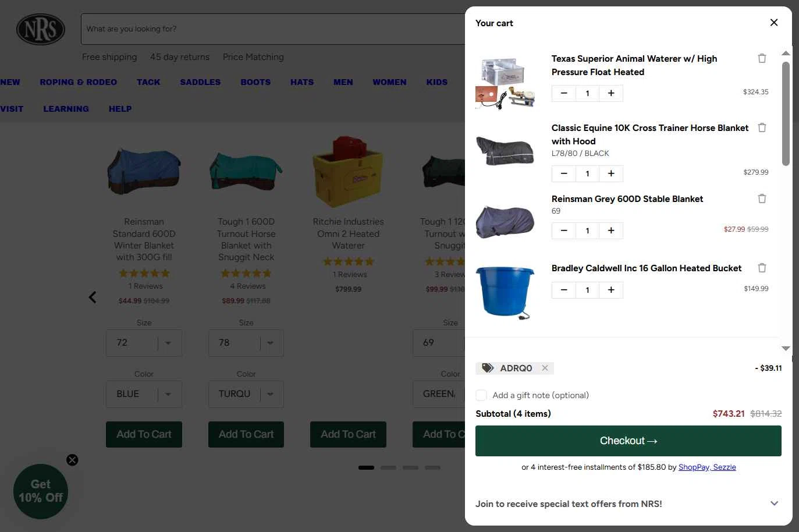
Task: Click the discount tag icon beside ADRQO
Action: [x=488, y=368]
